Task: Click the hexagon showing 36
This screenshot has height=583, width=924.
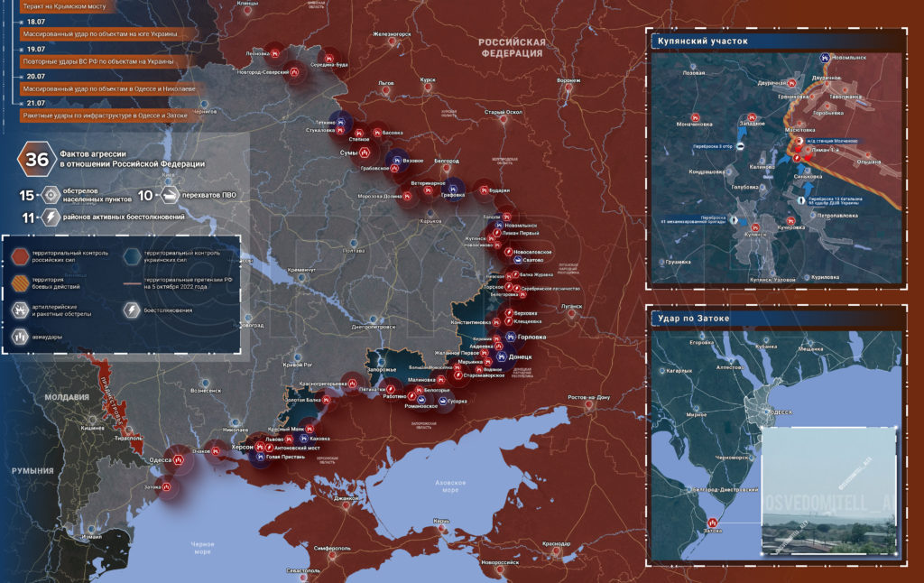Action: pos(36,159)
